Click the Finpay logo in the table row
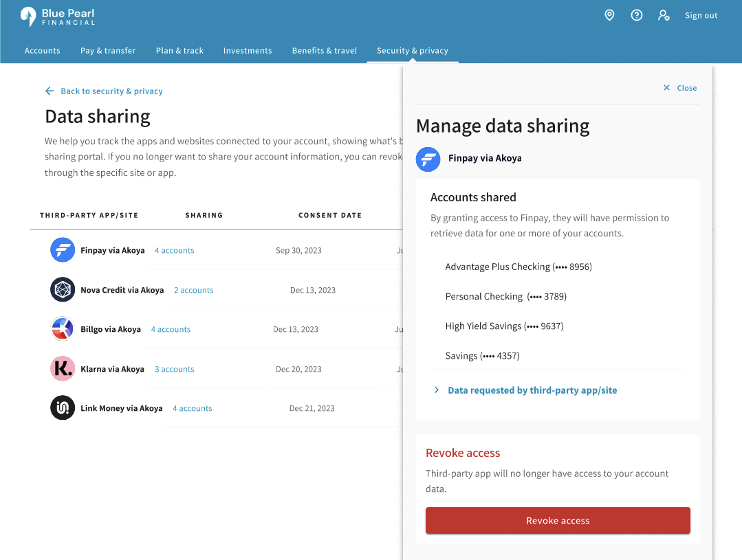 coord(63,249)
